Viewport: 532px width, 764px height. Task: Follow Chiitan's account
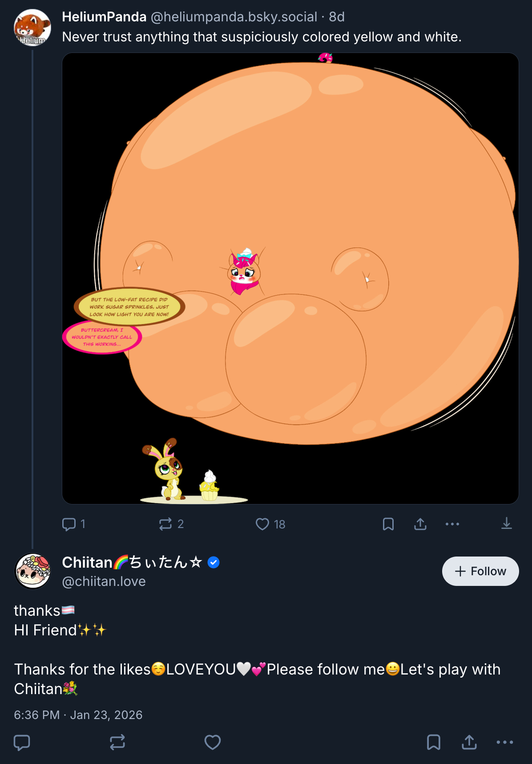(480, 571)
